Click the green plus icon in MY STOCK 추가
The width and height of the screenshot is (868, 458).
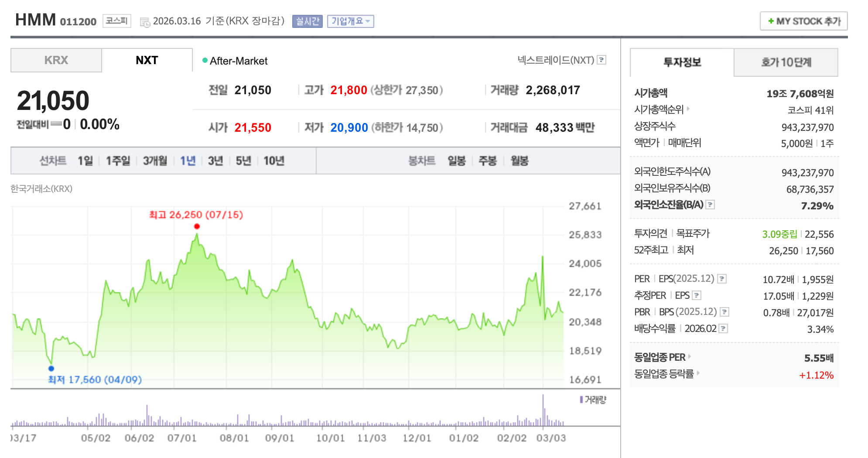[771, 21]
